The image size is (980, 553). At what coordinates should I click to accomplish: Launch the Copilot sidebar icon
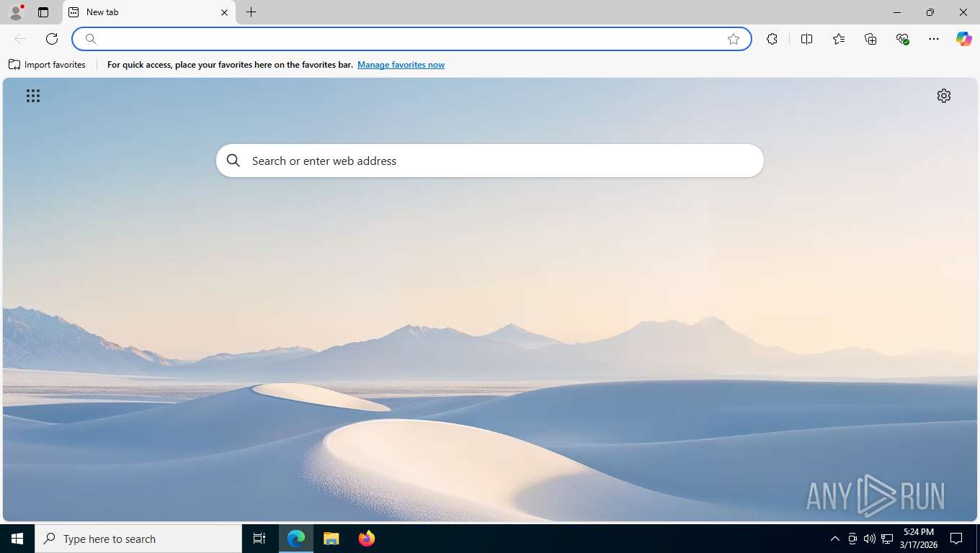(x=964, y=39)
